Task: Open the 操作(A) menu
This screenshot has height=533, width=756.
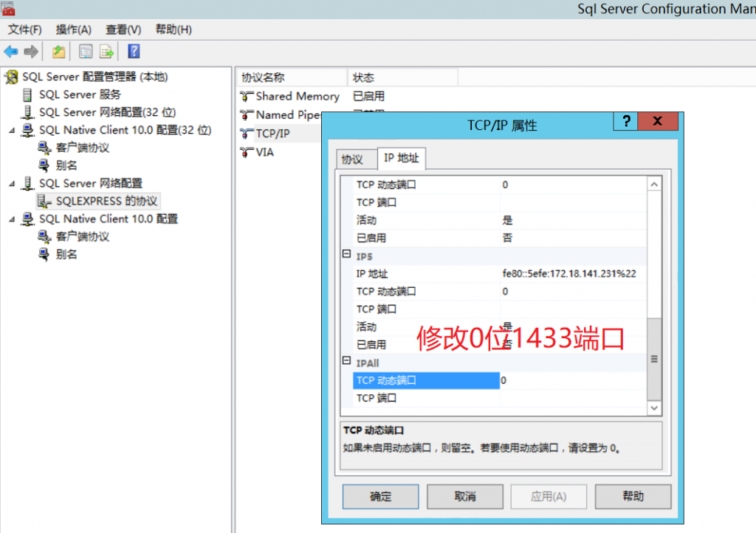Action: pyautogui.click(x=73, y=30)
